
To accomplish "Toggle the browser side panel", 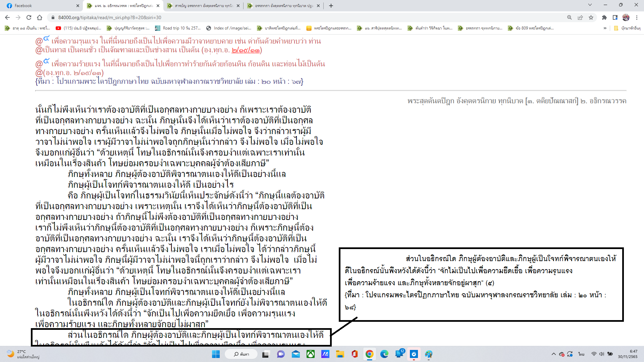I will click(x=615, y=17).
